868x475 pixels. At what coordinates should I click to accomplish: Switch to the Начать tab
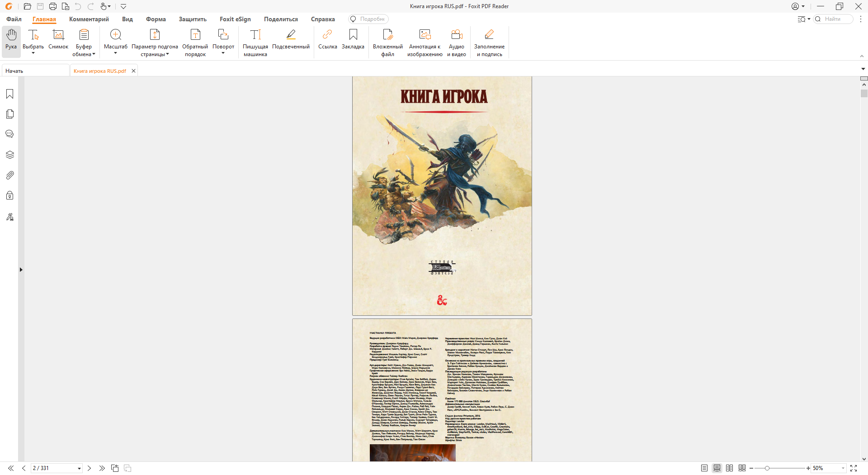pos(36,71)
